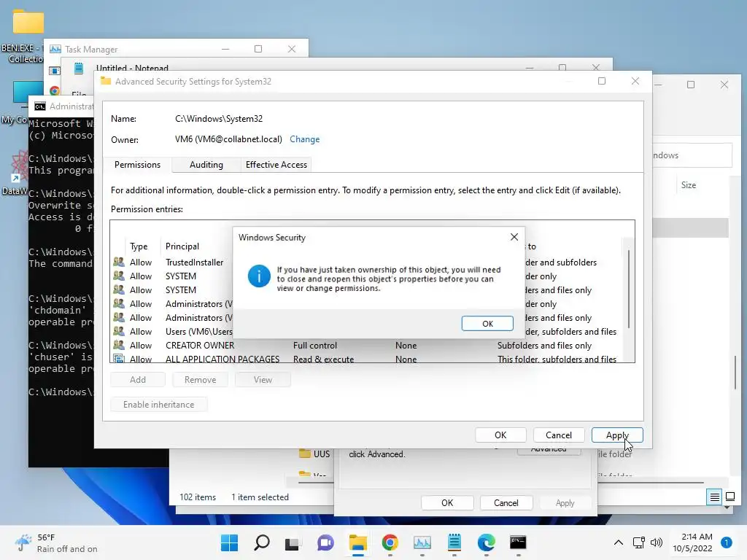Screen dimensions: 747x560
Task: Click the Remove permission entry button
Action: [200, 379]
